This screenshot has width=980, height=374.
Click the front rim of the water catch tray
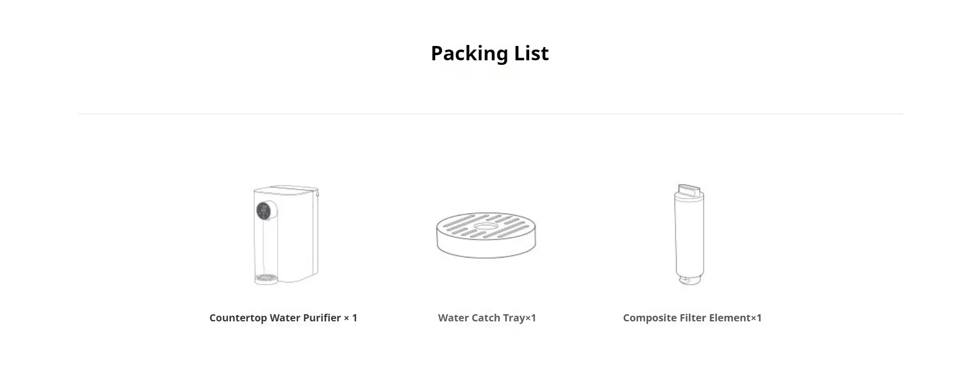486,247
